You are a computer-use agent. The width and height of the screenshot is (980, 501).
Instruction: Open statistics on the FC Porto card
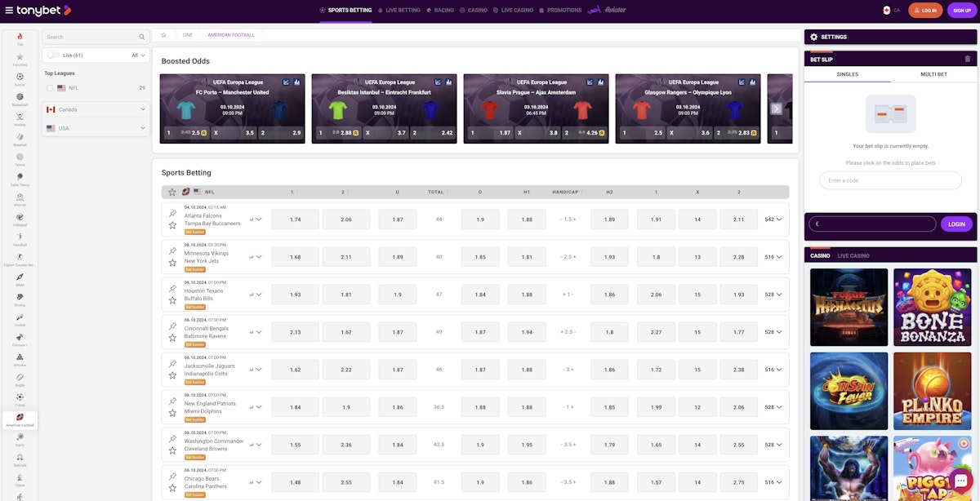coord(297,82)
